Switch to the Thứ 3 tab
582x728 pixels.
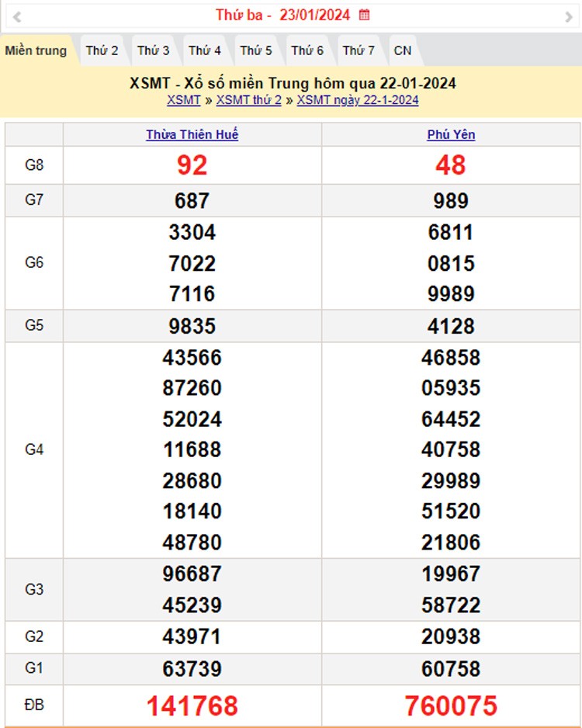tap(153, 50)
